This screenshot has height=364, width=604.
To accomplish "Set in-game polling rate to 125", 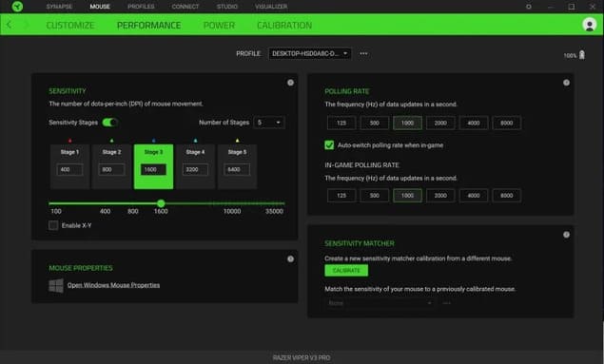I will [x=341, y=196].
